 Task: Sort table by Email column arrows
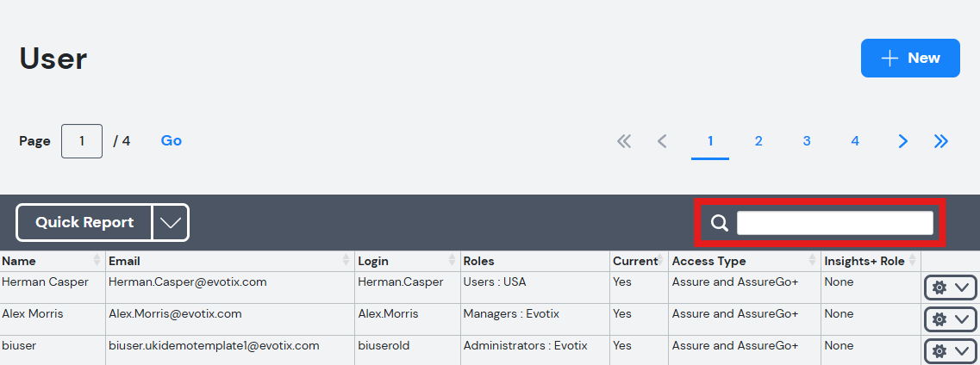[x=346, y=261]
